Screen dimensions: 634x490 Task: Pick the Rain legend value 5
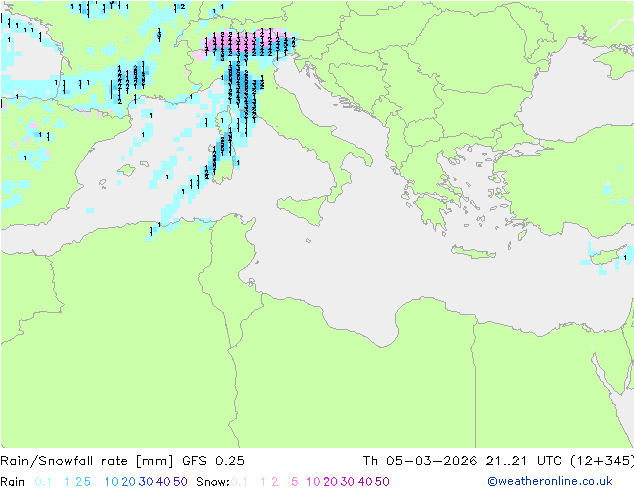[87, 482]
